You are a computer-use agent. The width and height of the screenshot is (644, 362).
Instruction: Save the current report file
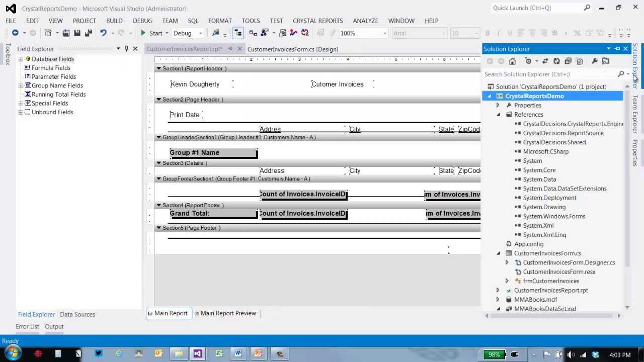[x=77, y=33]
